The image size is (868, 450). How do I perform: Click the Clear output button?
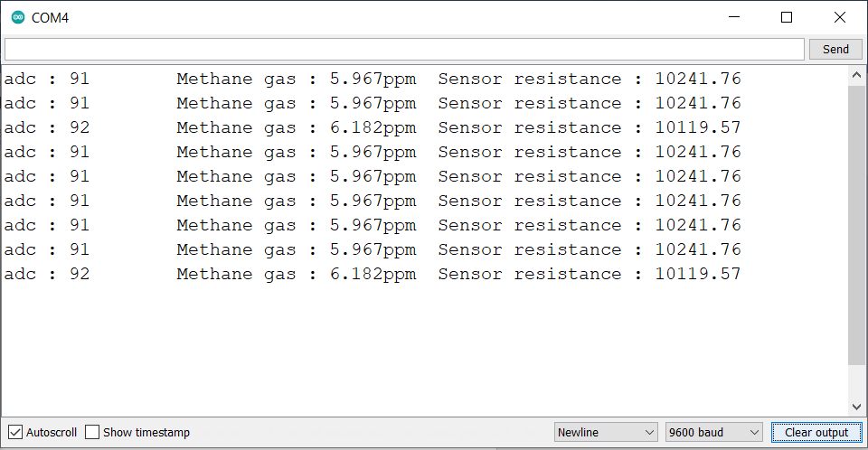tap(816, 432)
